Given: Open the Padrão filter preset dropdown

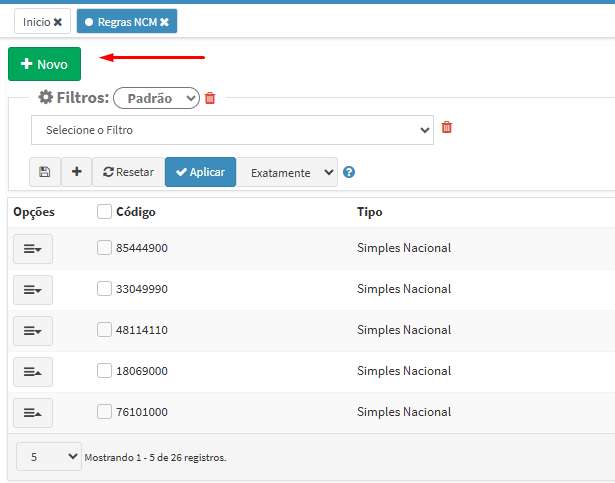Looking at the screenshot, I should click(156, 98).
